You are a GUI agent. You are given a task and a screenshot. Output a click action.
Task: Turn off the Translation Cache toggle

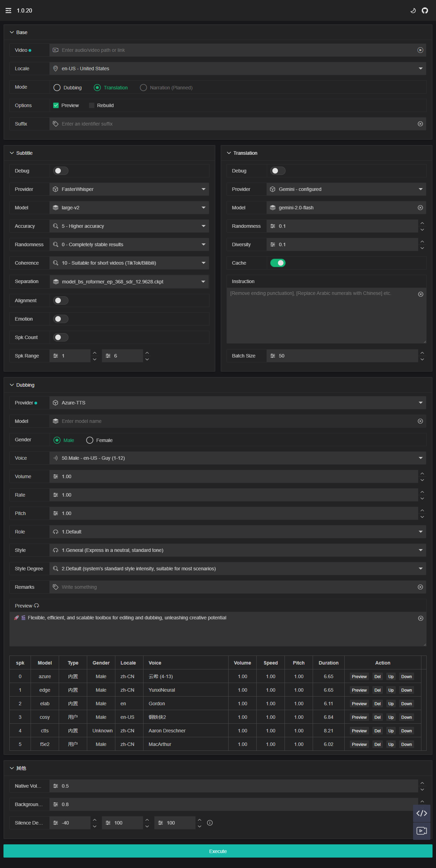[x=278, y=263]
